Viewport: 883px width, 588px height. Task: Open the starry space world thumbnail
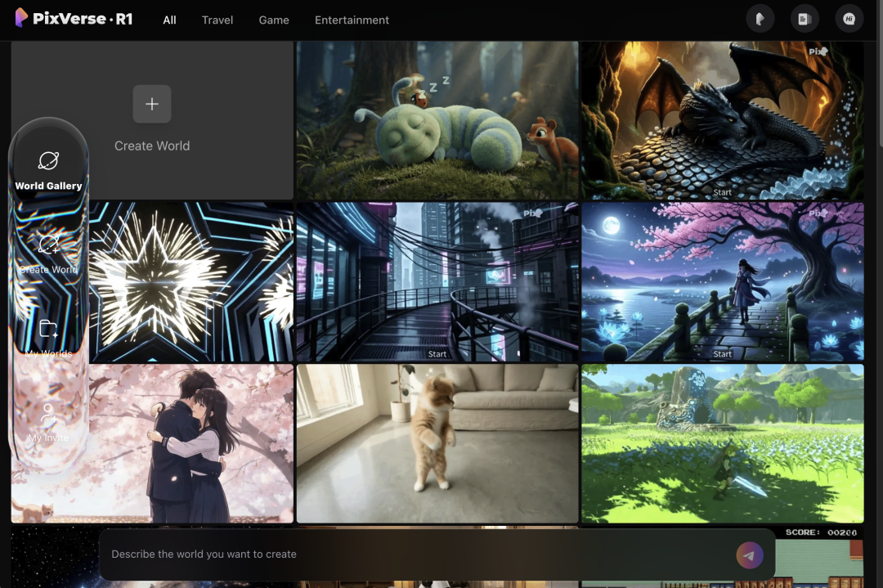click(56, 556)
